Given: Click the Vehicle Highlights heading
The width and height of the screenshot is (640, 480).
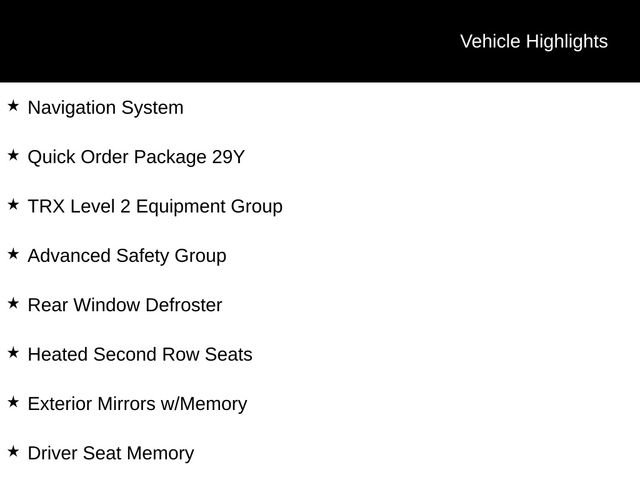Looking at the screenshot, I should coord(533,41).
